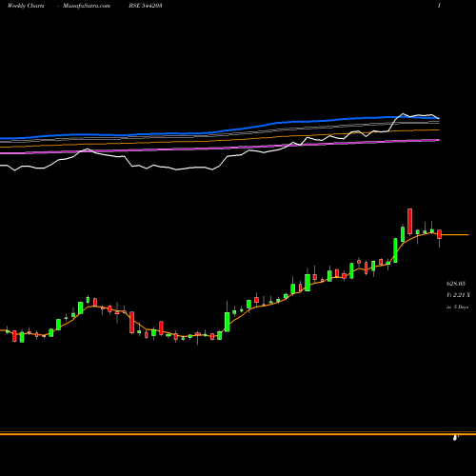Click the "V: 2.21 X" volume text
The width and height of the screenshot is (476, 476).
(458, 295)
